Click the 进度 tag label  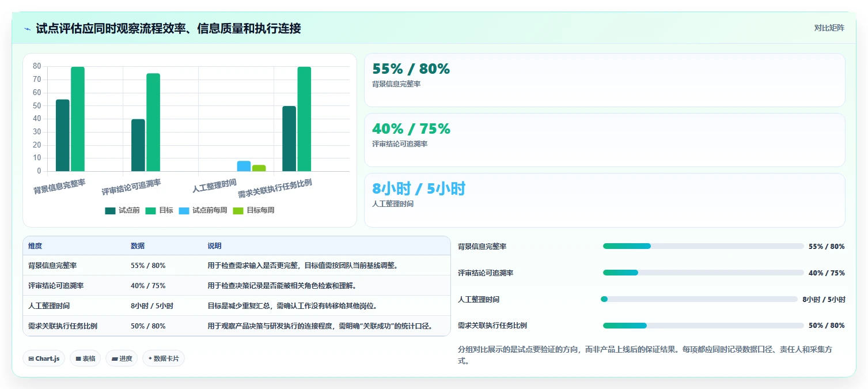126,358
